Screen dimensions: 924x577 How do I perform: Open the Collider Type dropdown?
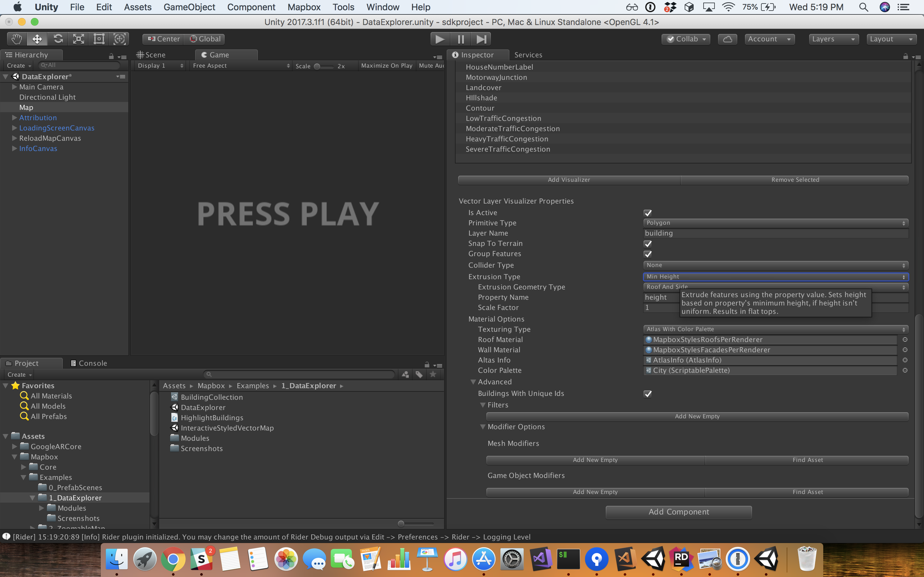tap(775, 265)
